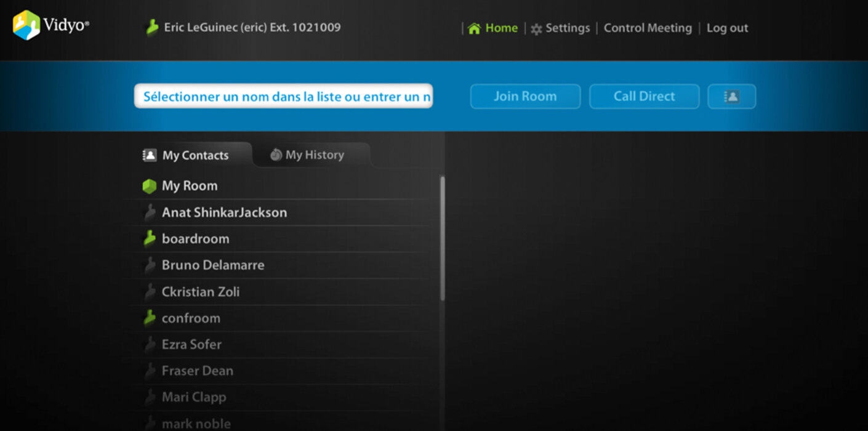868x431 pixels.
Task: Click the green Home house icon
Action: point(474,28)
